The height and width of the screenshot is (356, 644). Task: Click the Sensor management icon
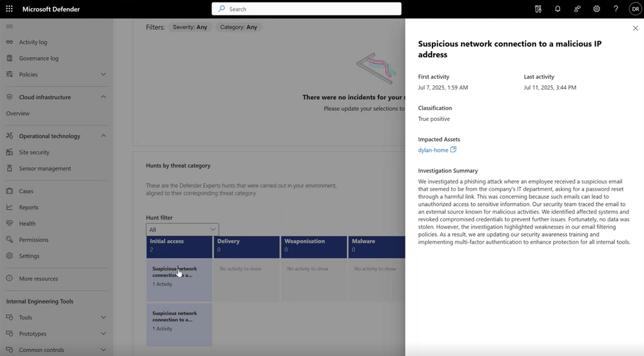tap(10, 168)
